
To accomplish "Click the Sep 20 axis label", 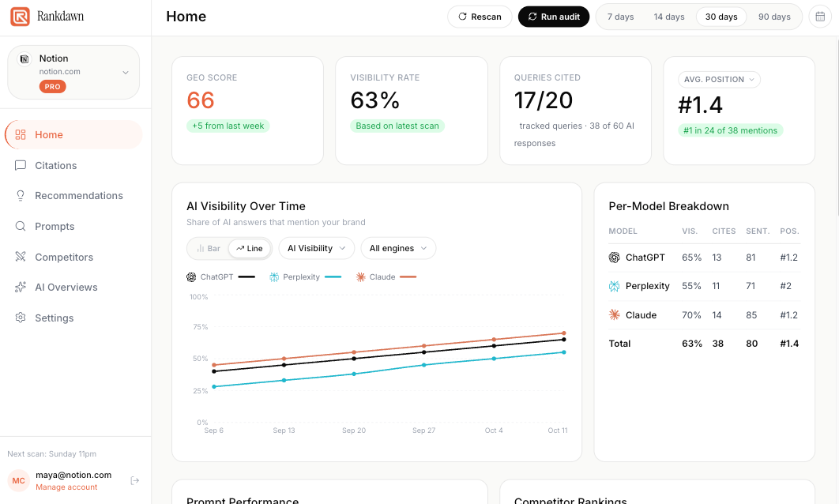I will click(x=354, y=431).
